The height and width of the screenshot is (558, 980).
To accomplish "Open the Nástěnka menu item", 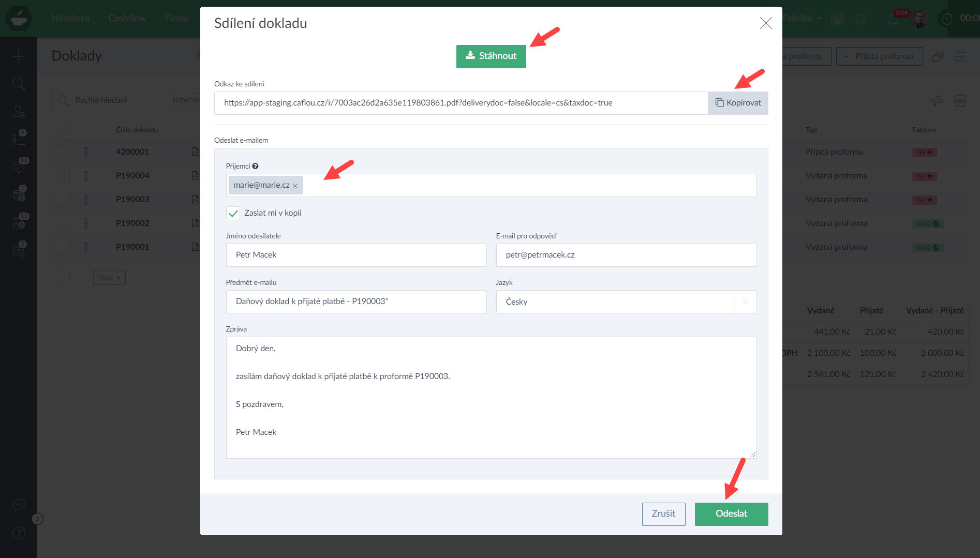I will point(70,18).
